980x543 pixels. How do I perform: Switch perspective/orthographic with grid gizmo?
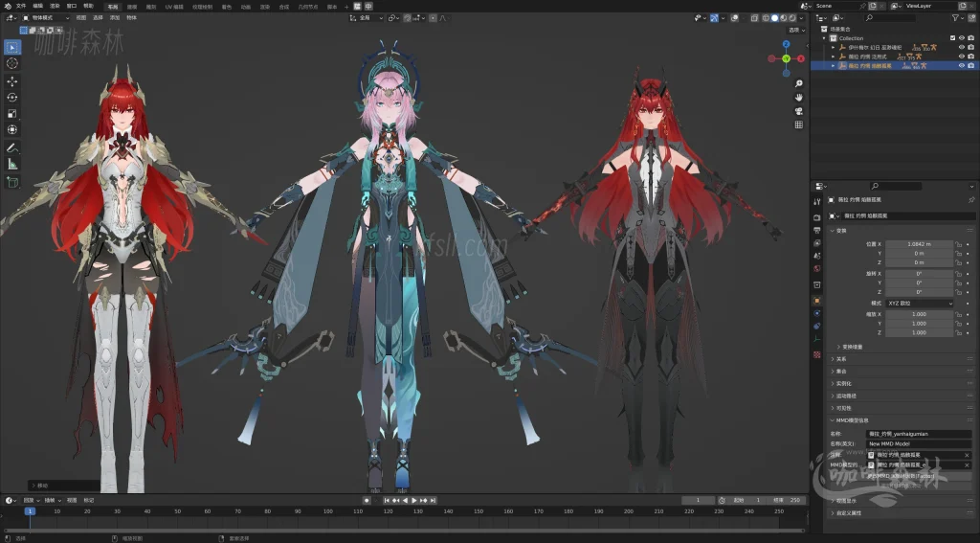click(799, 124)
